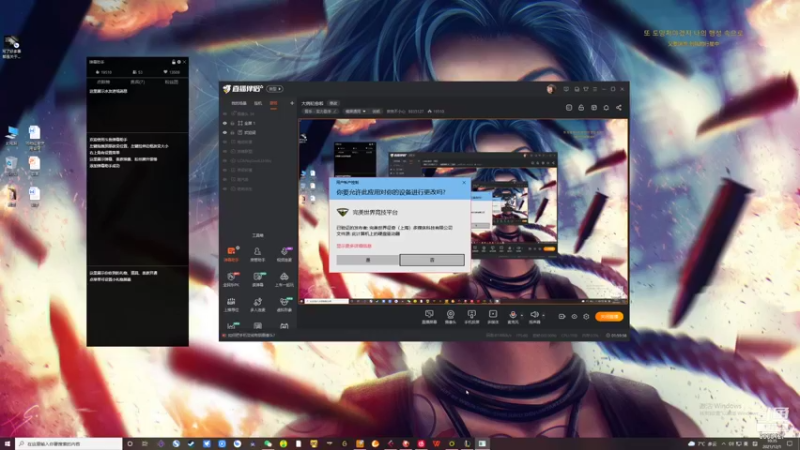Click the phone screen-cast icon in bottom toolbar
Viewport: 800px width, 450px height.
471,316
